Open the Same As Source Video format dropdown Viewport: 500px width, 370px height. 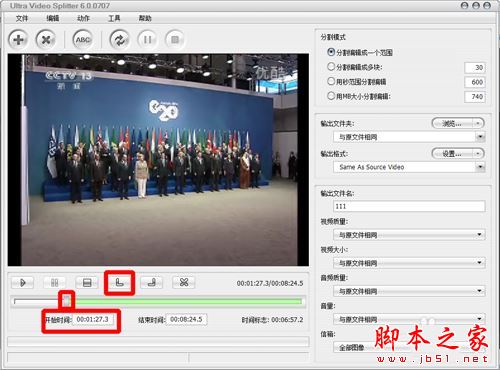point(409,167)
